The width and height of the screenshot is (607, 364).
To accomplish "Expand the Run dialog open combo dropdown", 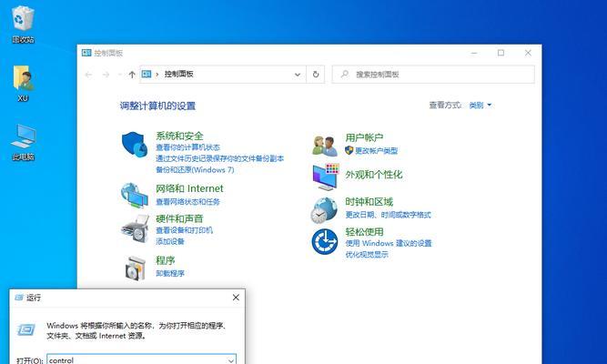I will [x=231, y=360].
